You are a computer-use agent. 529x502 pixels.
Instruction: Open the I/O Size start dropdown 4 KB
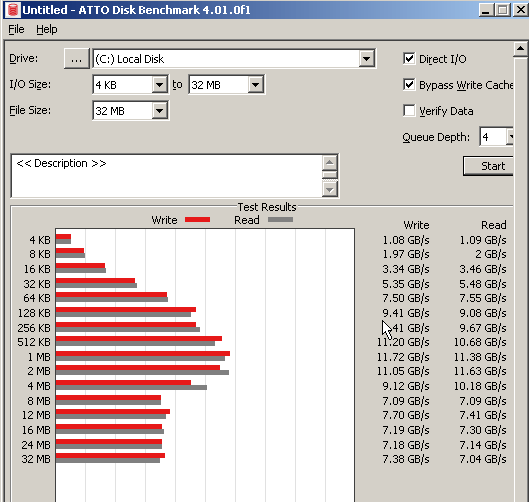pyautogui.click(x=159, y=85)
